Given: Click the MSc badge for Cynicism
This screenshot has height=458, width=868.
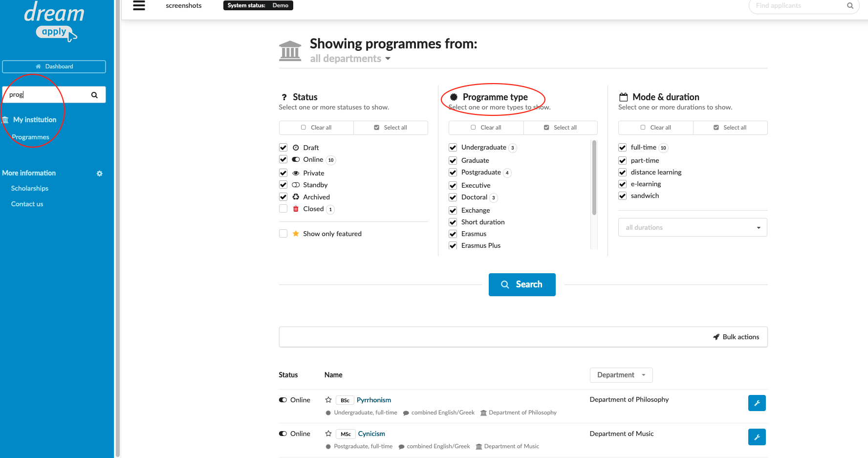Looking at the screenshot, I should [x=346, y=434].
